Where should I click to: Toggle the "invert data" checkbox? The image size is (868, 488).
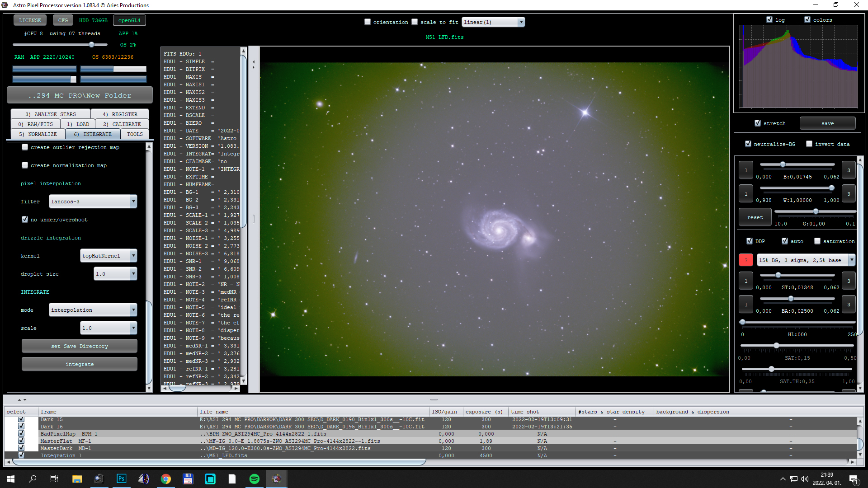point(810,144)
